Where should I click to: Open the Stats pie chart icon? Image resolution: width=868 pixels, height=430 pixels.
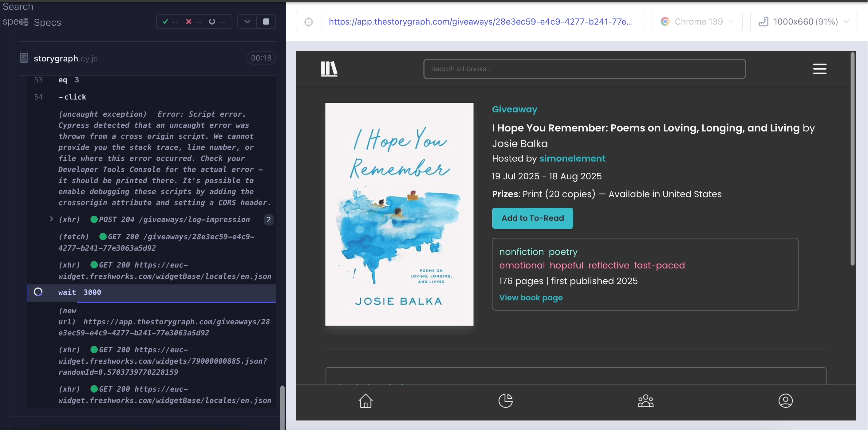tap(505, 401)
